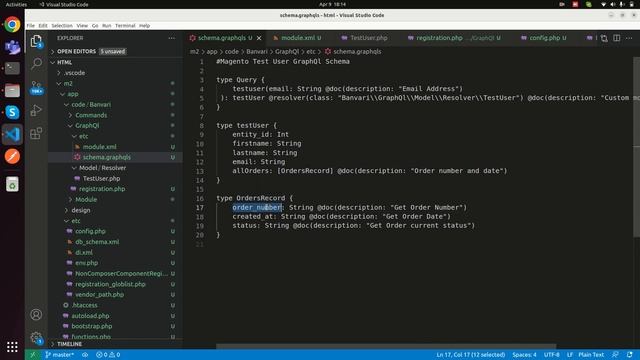The width and height of the screenshot is (640, 360).
Task: Open errors and warnings problems indicator
Action: point(108,355)
